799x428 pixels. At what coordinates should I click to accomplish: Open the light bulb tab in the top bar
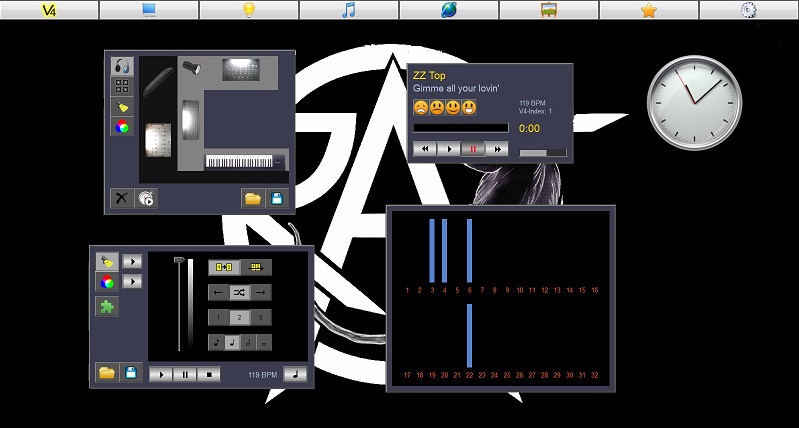click(x=249, y=10)
